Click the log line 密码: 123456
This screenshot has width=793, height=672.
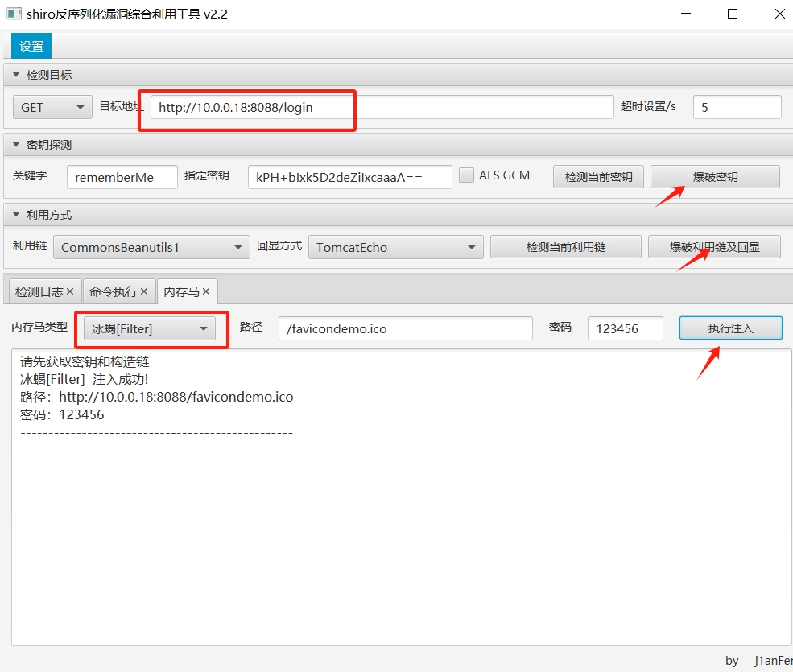coord(62,414)
